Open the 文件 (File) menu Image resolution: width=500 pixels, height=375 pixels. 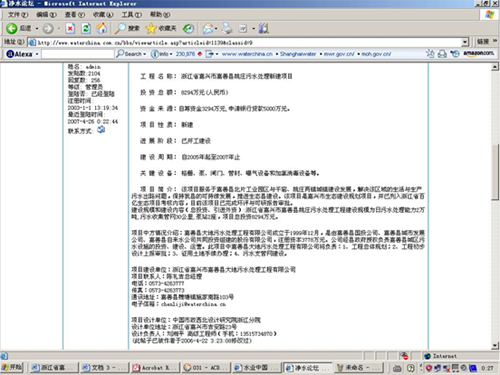(18, 15)
